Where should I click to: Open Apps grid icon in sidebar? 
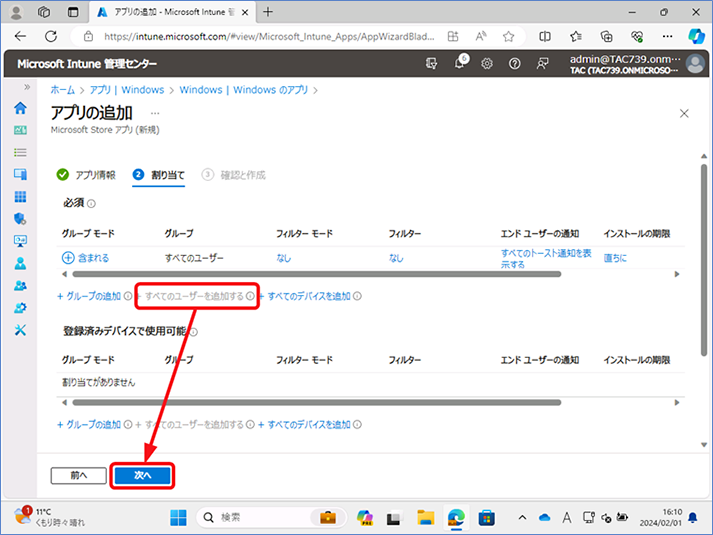20,197
